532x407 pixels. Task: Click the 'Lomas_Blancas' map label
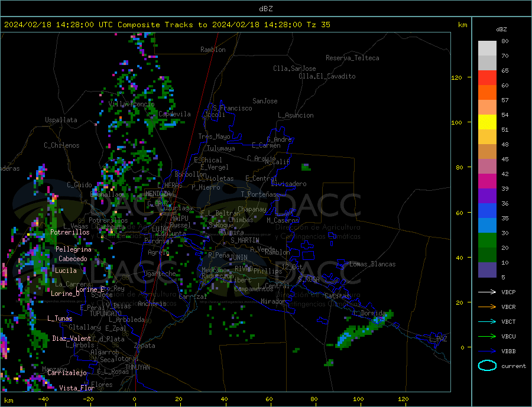tap(372, 264)
